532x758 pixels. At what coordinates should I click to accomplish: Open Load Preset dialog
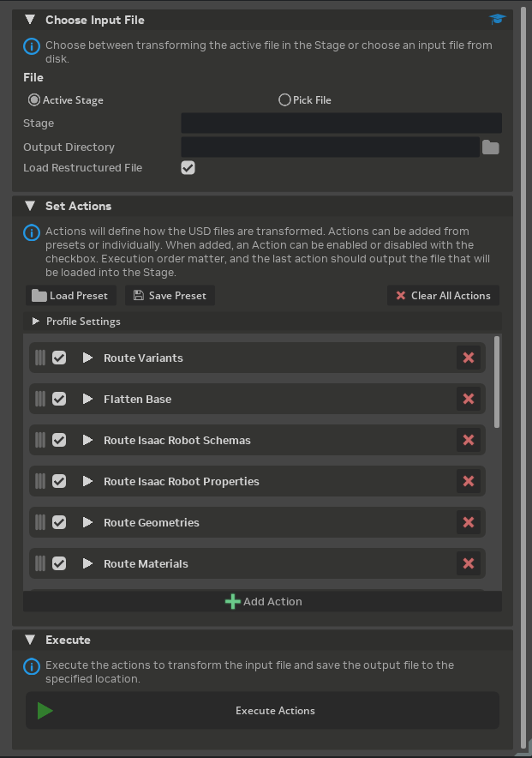(70, 296)
